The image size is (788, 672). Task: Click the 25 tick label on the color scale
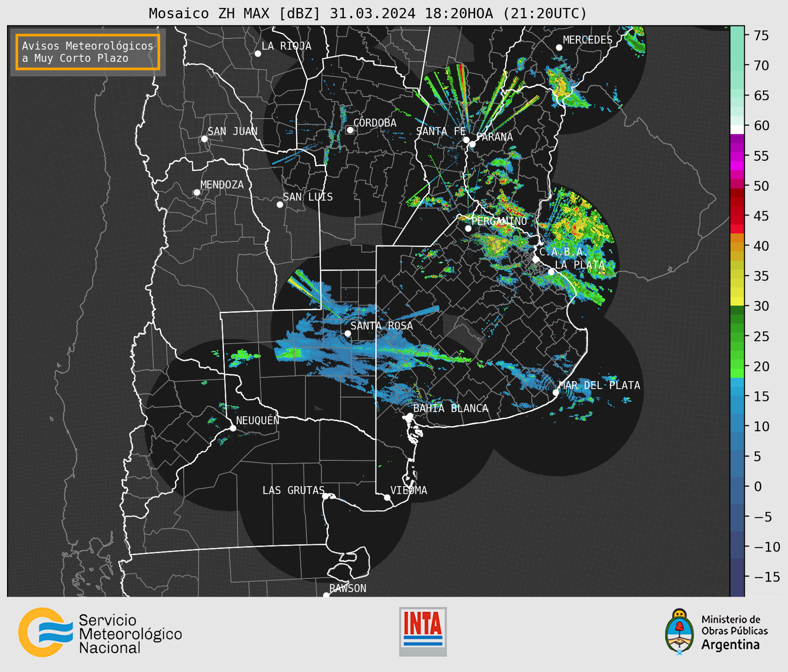[x=761, y=336]
